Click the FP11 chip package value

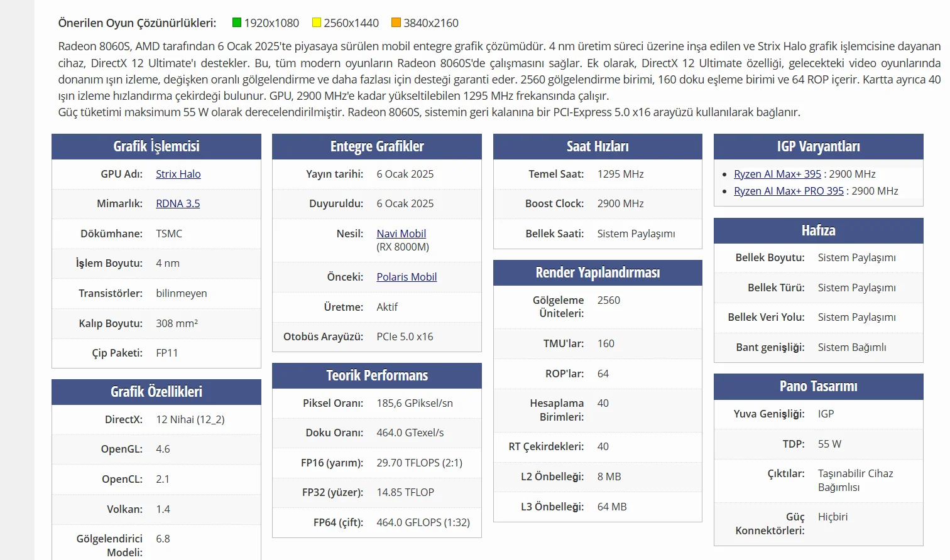[x=167, y=353]
